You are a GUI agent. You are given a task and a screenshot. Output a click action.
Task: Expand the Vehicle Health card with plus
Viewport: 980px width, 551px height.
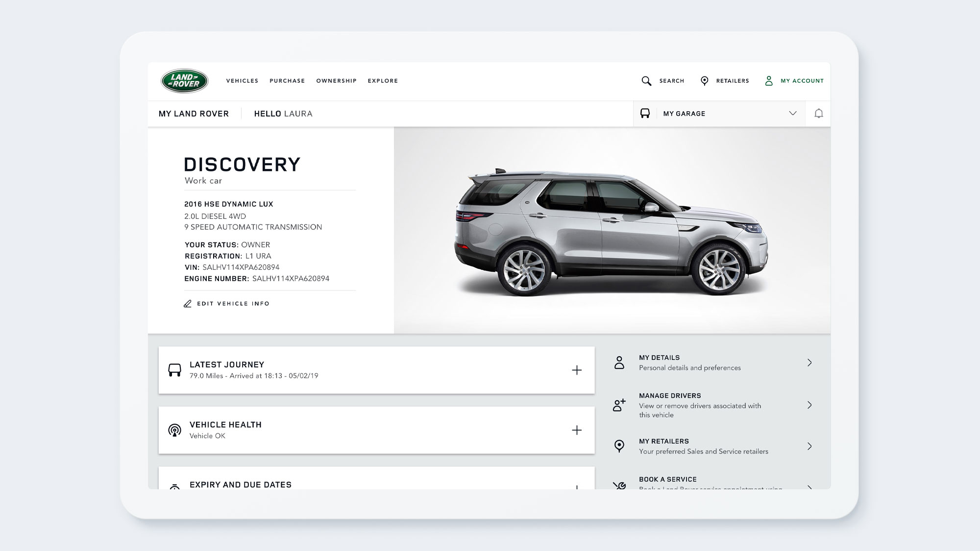pyautogui.click(x=577, y=430)
